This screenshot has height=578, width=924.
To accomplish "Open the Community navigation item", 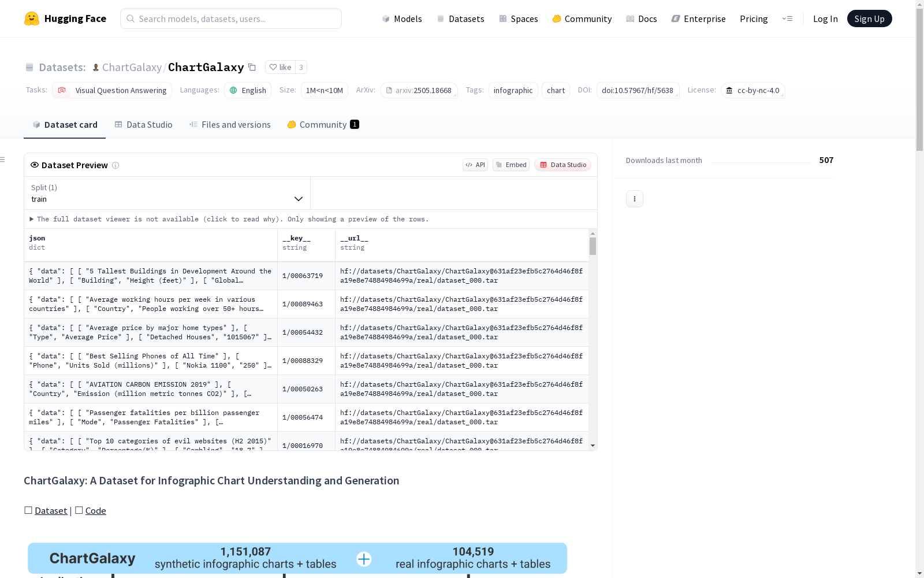I will [582, 18].
